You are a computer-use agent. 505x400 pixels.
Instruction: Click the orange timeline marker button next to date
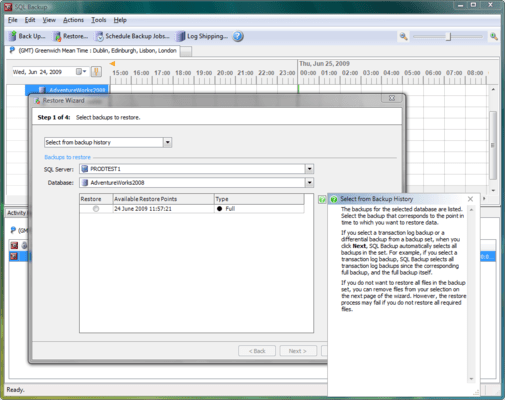pos(96,72)
